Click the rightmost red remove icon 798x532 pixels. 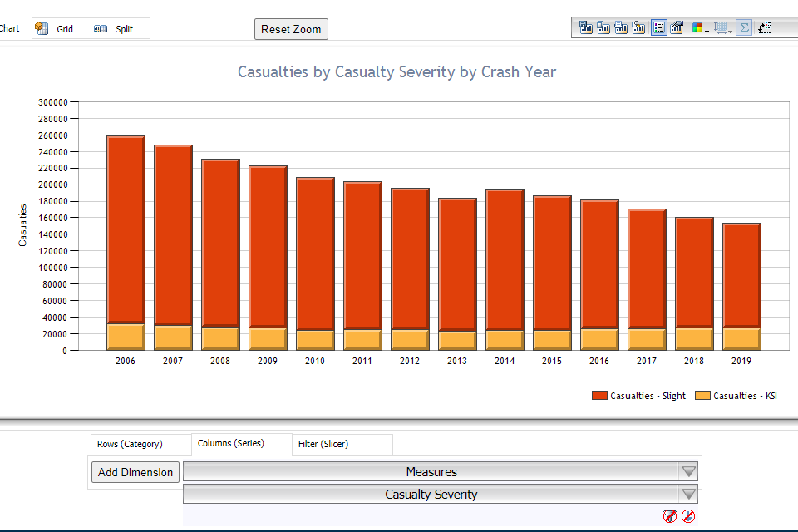coord(688,516)
